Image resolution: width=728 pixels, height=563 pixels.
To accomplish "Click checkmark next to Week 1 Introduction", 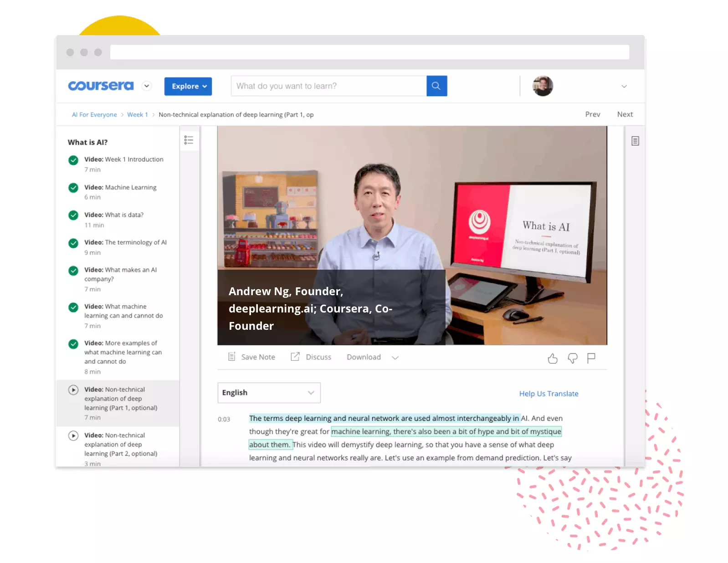I will (x=73, y=160).
